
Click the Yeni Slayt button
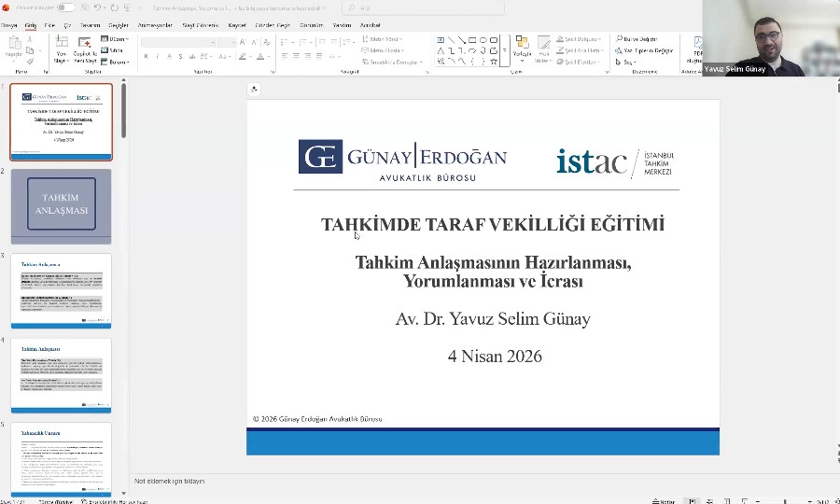click(x=62, y=49)
